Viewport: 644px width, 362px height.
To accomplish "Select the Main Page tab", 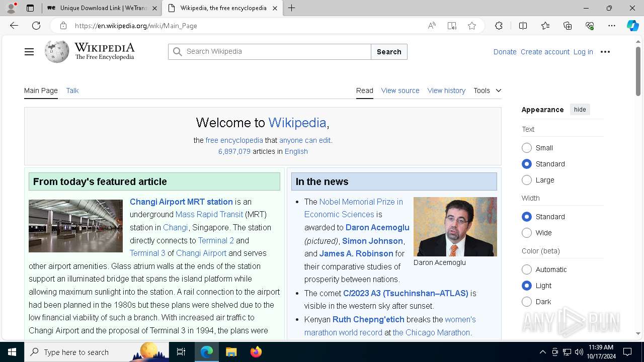I will [41, 90].
